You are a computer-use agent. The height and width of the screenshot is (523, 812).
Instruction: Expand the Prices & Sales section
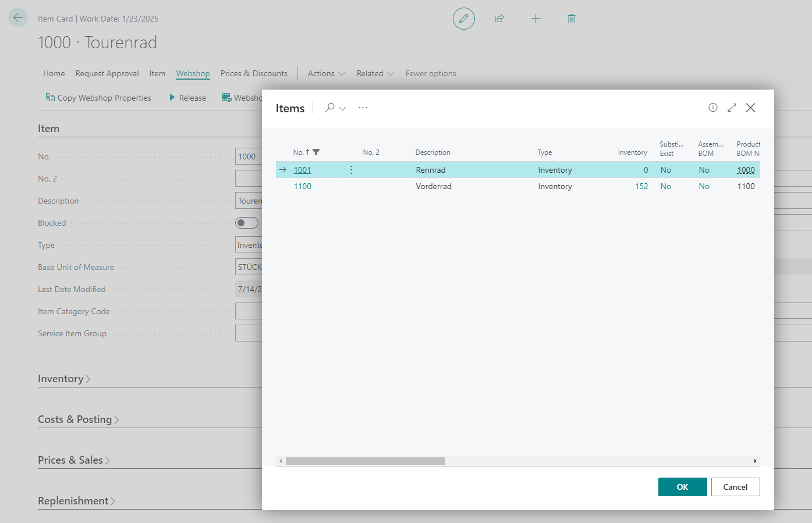pyautogui.click(x=74, y=460)
